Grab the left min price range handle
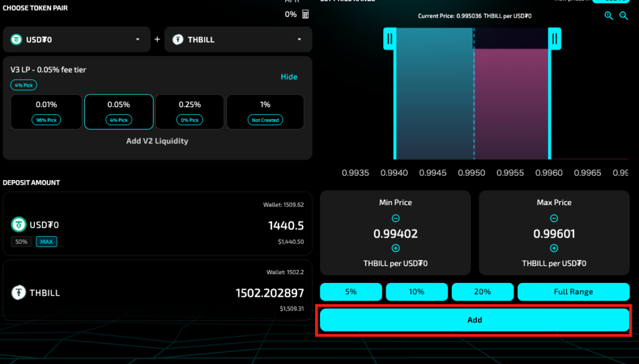 (389, 39)
